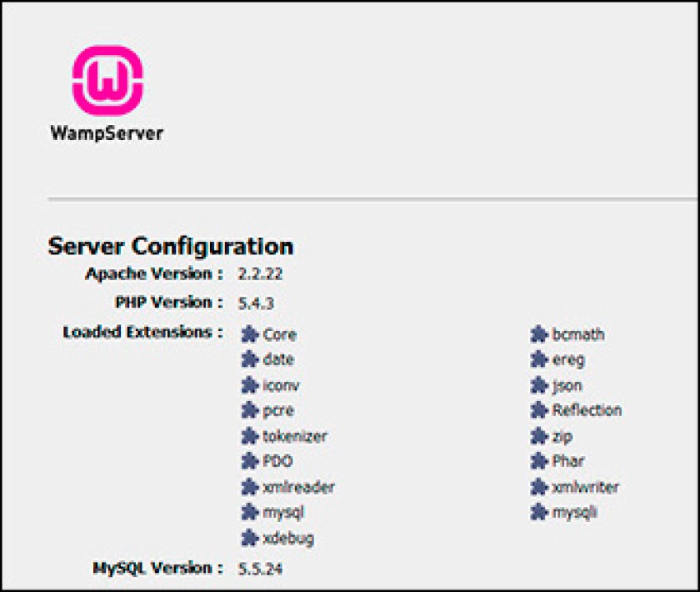Open the pcre extension link

point(278,411)
